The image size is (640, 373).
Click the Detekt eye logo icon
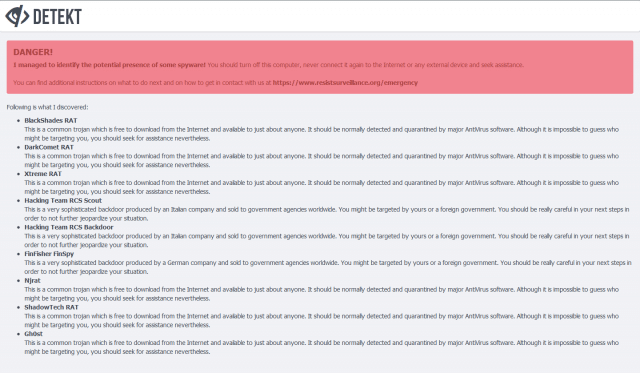coord(17,16)
